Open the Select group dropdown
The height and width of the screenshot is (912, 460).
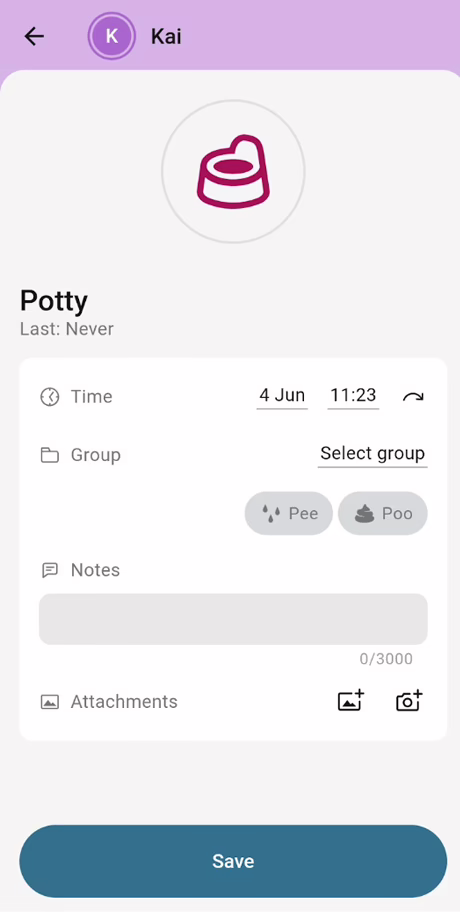[x=372, y=454]
